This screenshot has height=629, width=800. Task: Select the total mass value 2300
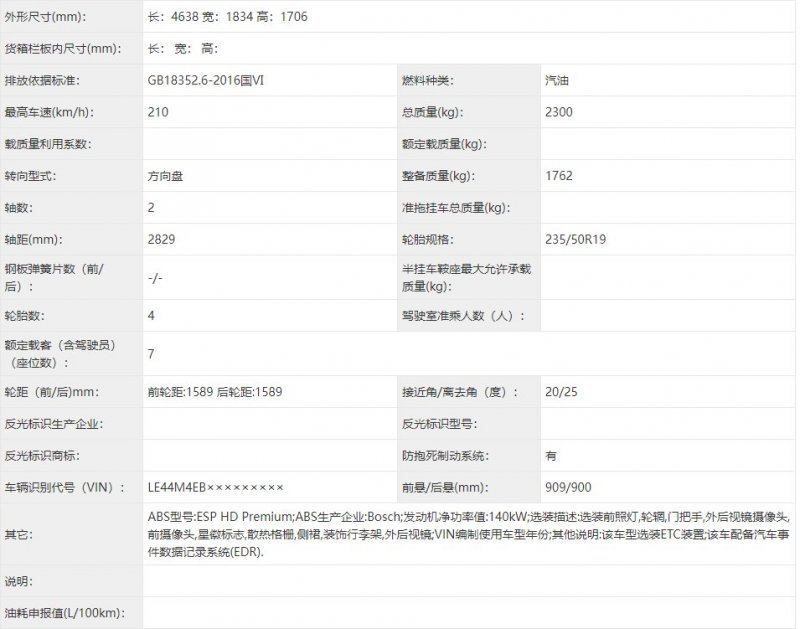pos(559,112)
